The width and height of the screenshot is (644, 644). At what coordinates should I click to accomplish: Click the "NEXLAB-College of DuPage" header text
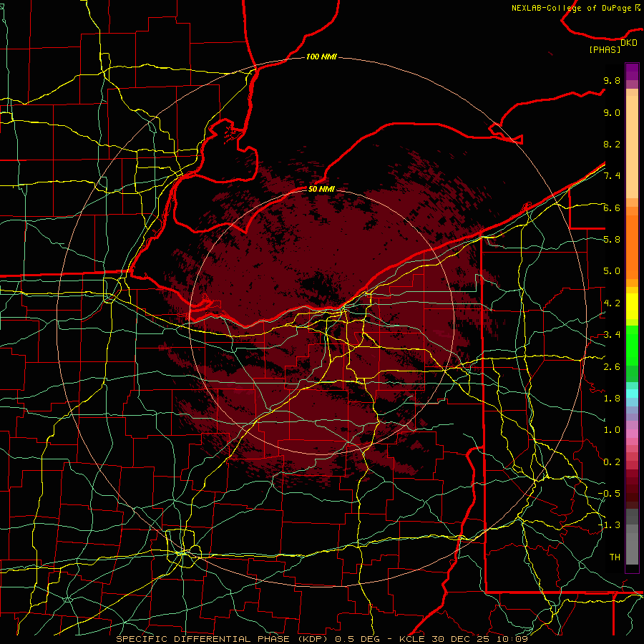572,8
